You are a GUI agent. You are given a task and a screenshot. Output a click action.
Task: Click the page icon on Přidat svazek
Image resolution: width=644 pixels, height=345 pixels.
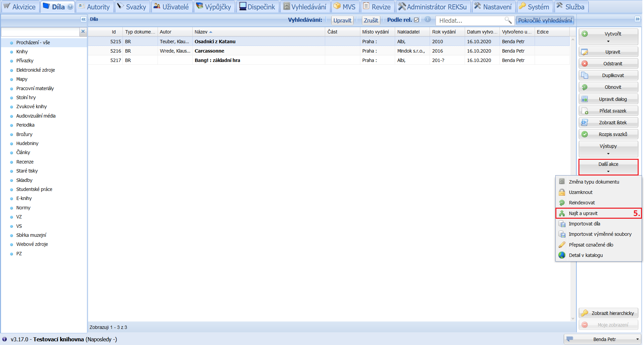(x=585, y=111)
